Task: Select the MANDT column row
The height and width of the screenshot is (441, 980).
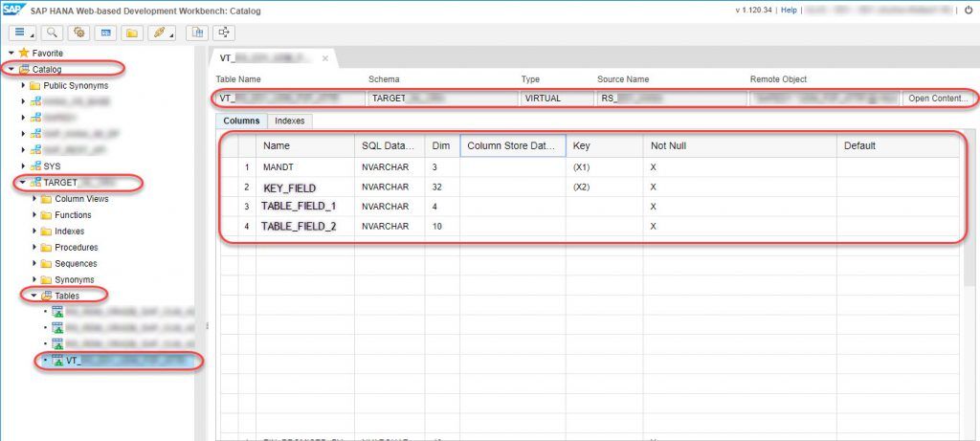Action: pos(590,167)
